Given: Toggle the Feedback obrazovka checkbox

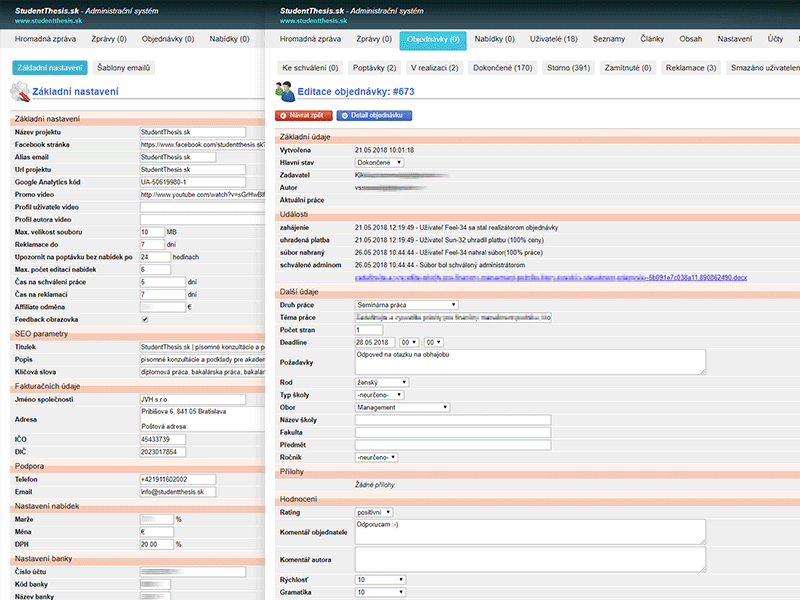Looking at the screenshot, I should click(145, 319).
